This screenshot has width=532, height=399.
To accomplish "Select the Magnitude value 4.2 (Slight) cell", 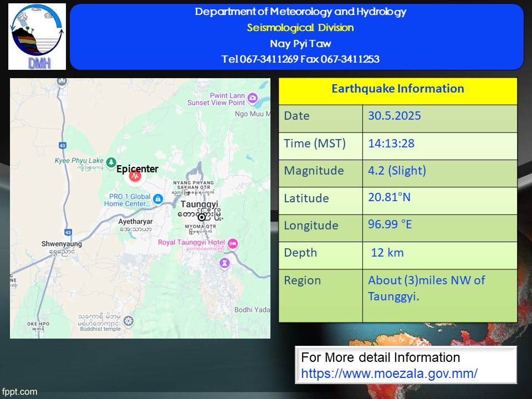I will [397, 171].
